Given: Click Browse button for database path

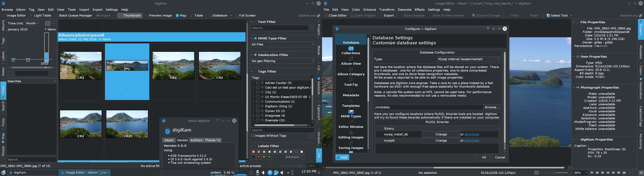Looking at the screenshot, I should (492, 107).
